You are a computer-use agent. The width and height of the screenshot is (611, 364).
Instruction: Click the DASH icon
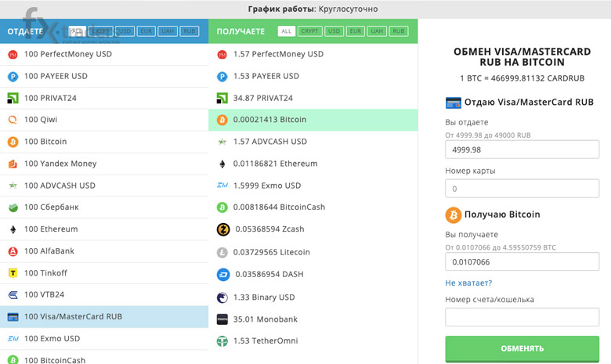[223, 275]
